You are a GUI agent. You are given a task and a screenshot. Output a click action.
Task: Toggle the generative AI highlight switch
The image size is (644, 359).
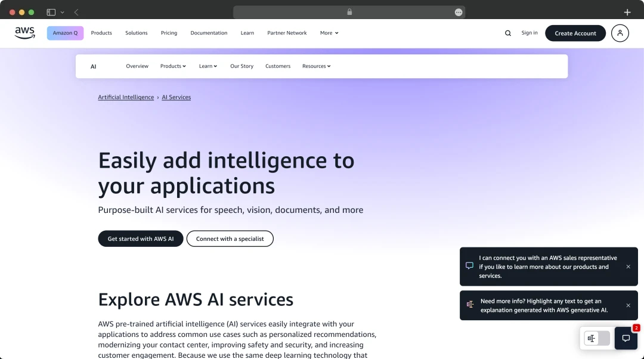pyautogui.click(x=596, y=338)
